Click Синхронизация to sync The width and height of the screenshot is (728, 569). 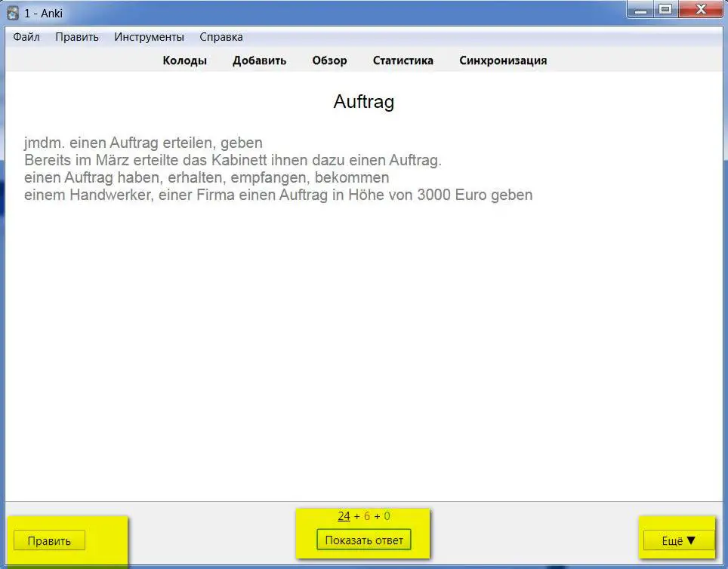point(503,61)
